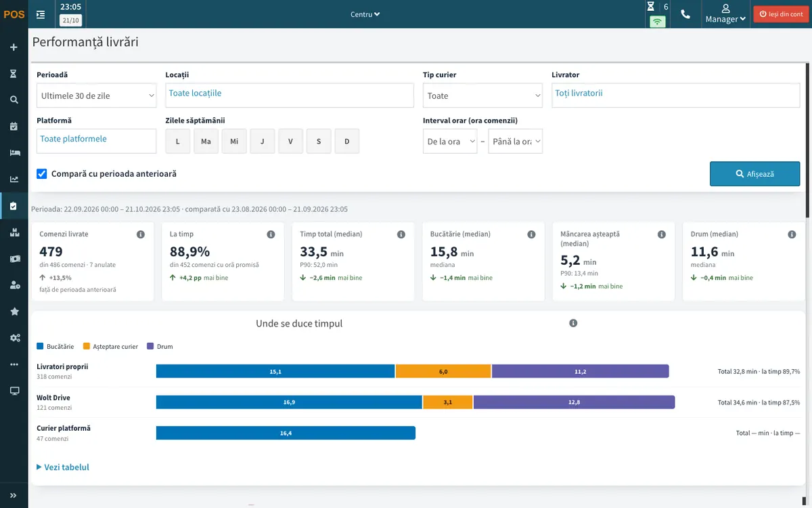The height and width of the screenshot is (508, 812).
Task: Click the phone icon in top bar
Action: (685, 14)
